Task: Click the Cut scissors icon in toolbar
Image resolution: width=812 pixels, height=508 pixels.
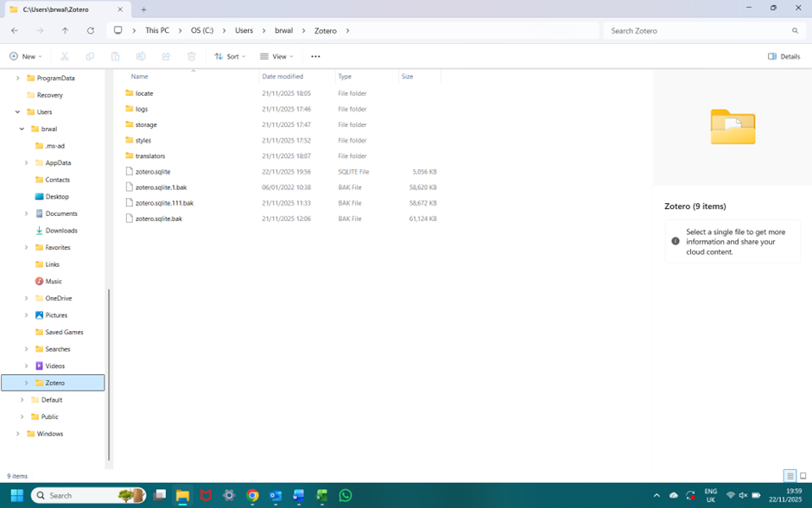Action: point(65,56)
